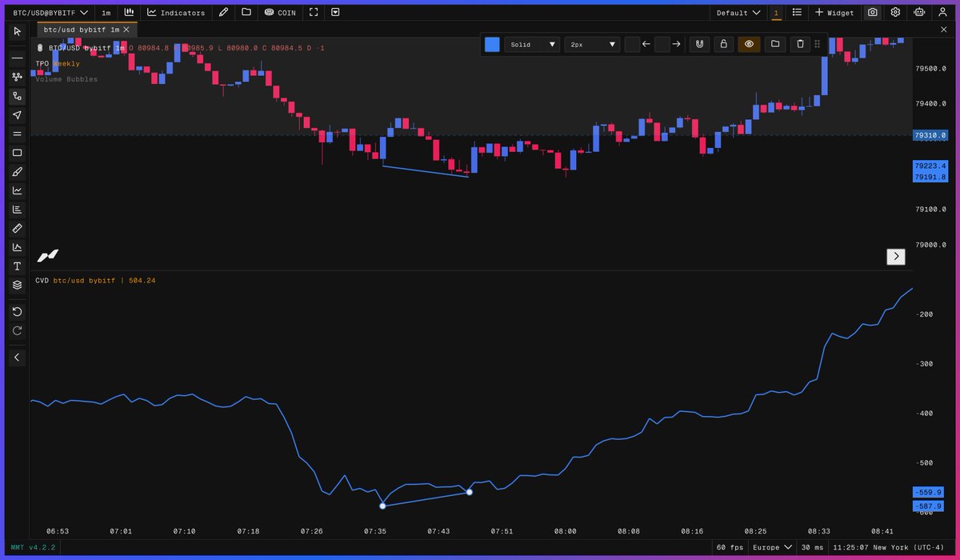Screen dimensions: 960x560
Task: Open the layers stack panel
Action: tap(18, 285)
